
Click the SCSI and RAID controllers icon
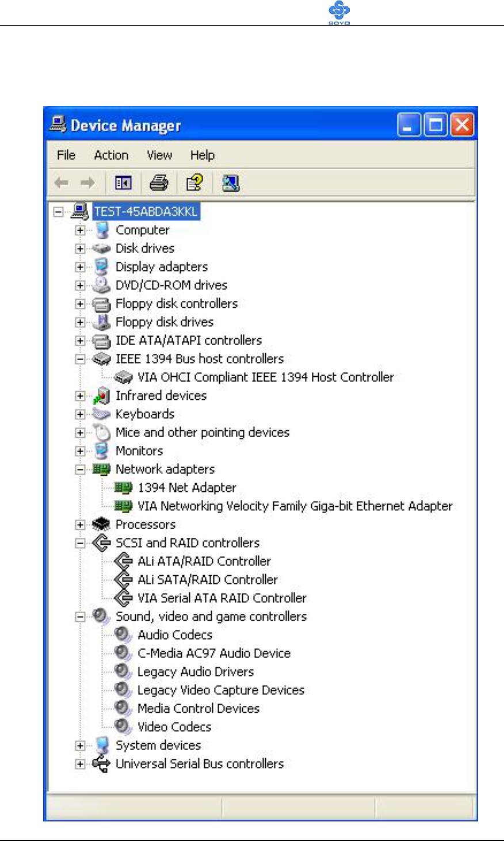tap(101, 542)
